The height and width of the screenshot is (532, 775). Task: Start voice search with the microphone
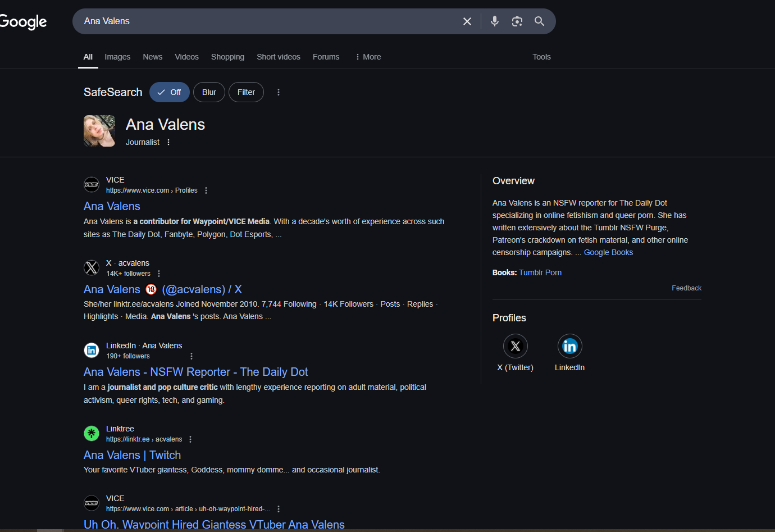click(x=495, y=21)
